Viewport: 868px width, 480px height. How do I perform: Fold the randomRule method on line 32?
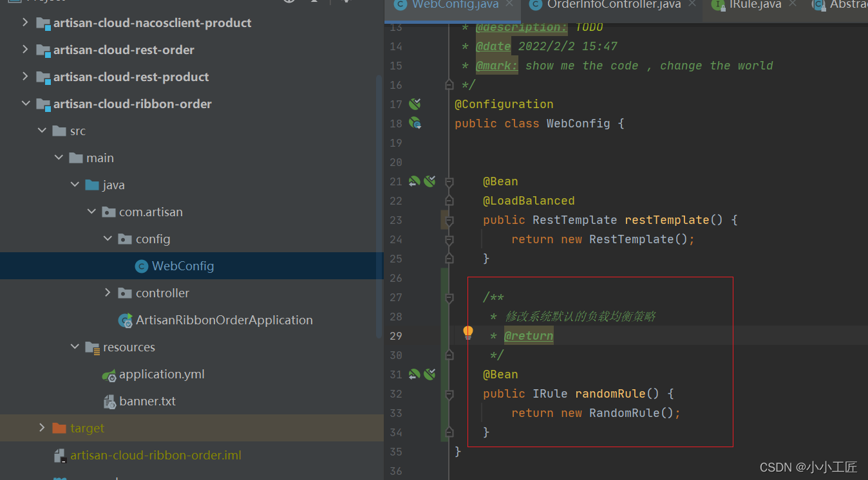tap(449, 394)
